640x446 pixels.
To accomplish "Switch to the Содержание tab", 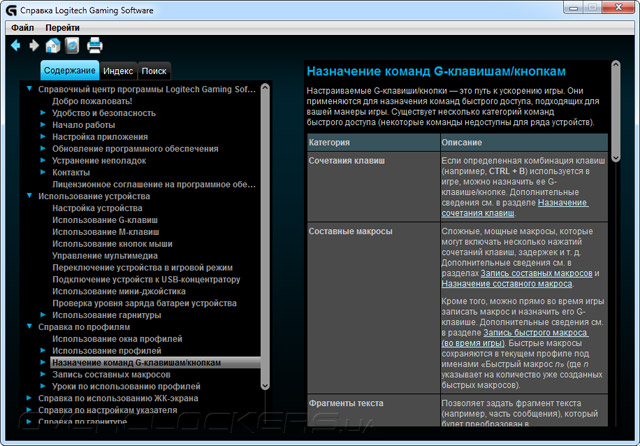I will coord(69,71).
